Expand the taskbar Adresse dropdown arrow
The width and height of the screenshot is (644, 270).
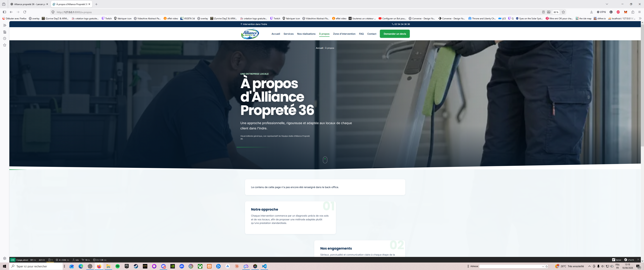[x=543, y=266]
